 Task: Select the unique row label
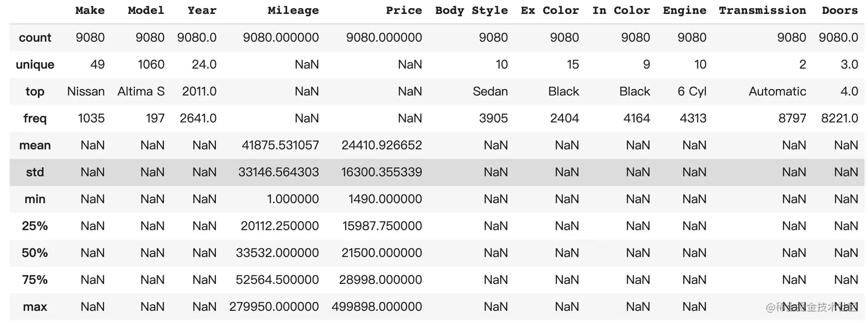(x=35, y=64)
